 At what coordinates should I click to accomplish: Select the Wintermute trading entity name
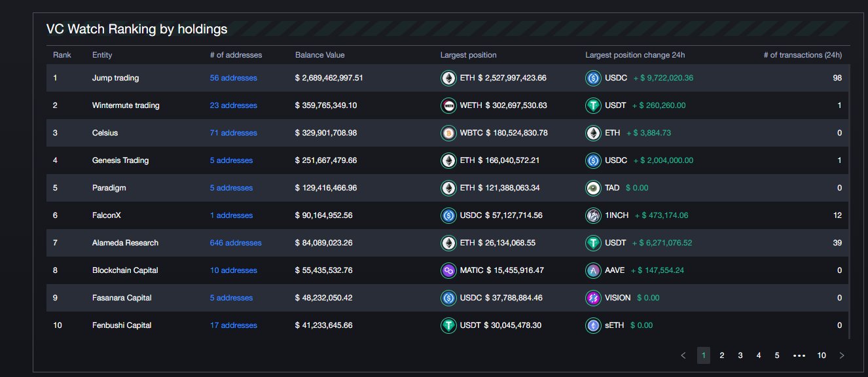(x=126, y=105)
